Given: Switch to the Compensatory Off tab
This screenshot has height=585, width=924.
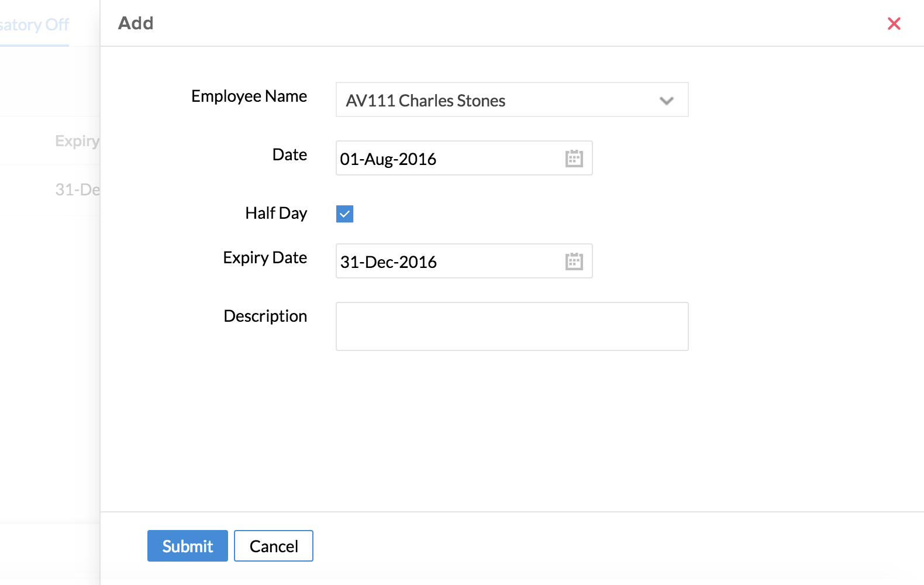Looking at the screenshot, I should tap(35, 25).
